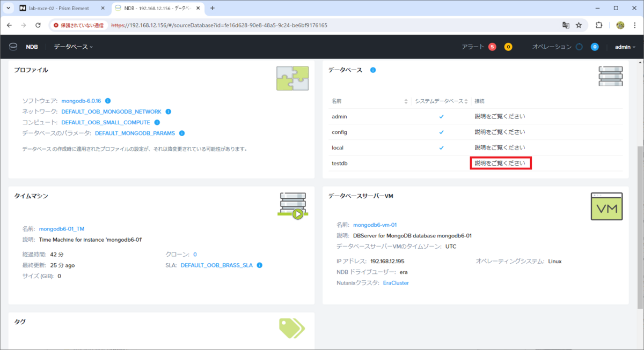Click the time machine icon with play button
Image resolution: width=644 pixels, height=350 pixels.
(292, 206)
